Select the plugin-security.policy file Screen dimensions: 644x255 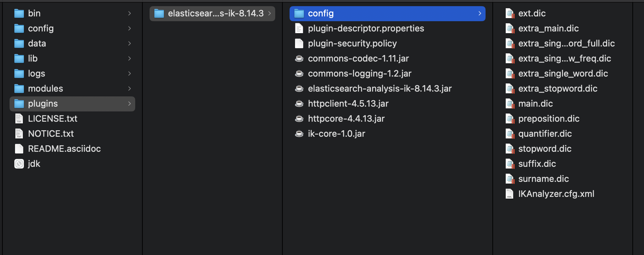tap(352, 43)
